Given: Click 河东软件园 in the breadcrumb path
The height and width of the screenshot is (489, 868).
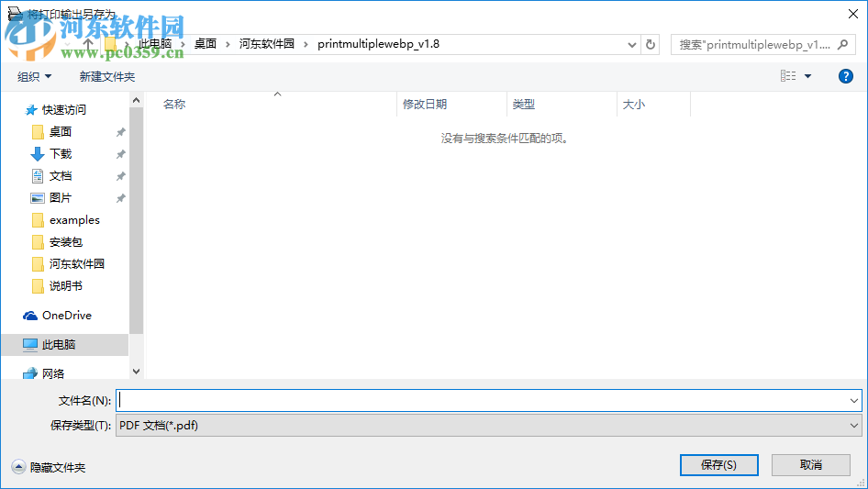Looking at the screenshot, I should (x=267, y=44).
